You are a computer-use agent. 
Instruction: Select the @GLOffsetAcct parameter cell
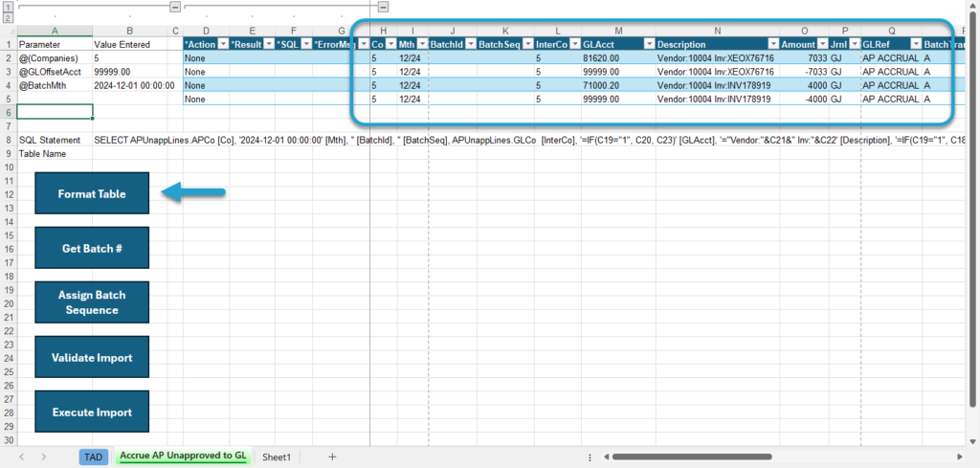click(55, 72)
